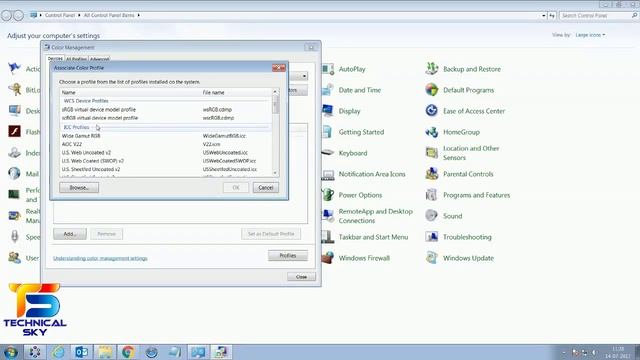The image size is (640, 360).
Task: Expand the View by Large icons dropdown
Action: pos(590,35)
